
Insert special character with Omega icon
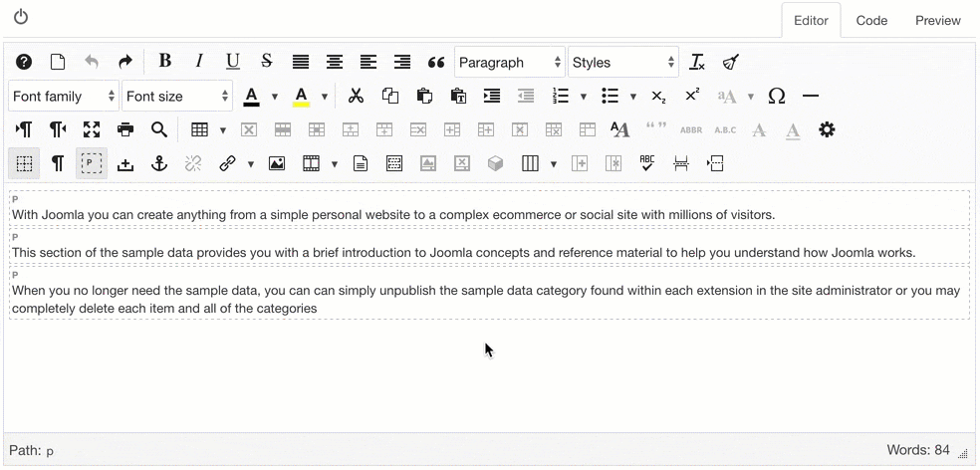777,96
